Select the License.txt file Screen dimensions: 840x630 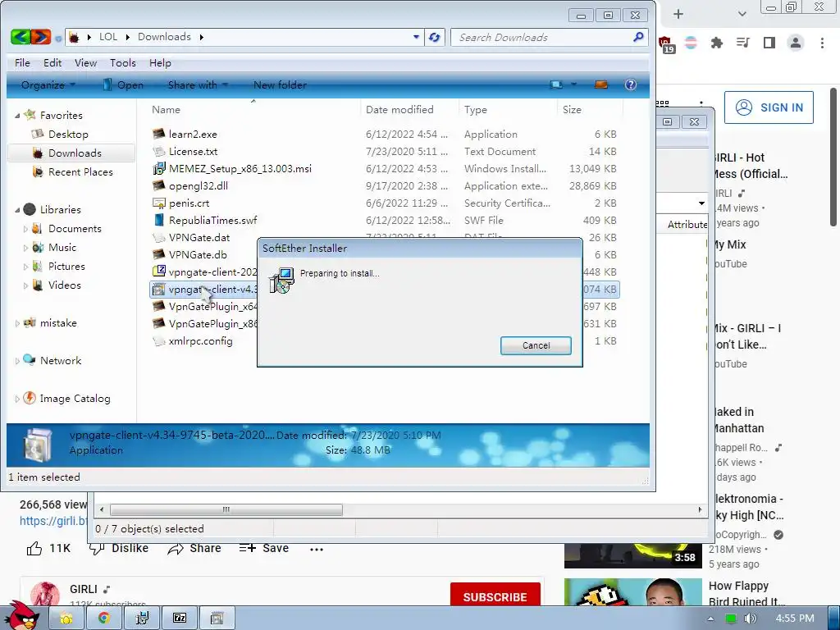[193, 151]
